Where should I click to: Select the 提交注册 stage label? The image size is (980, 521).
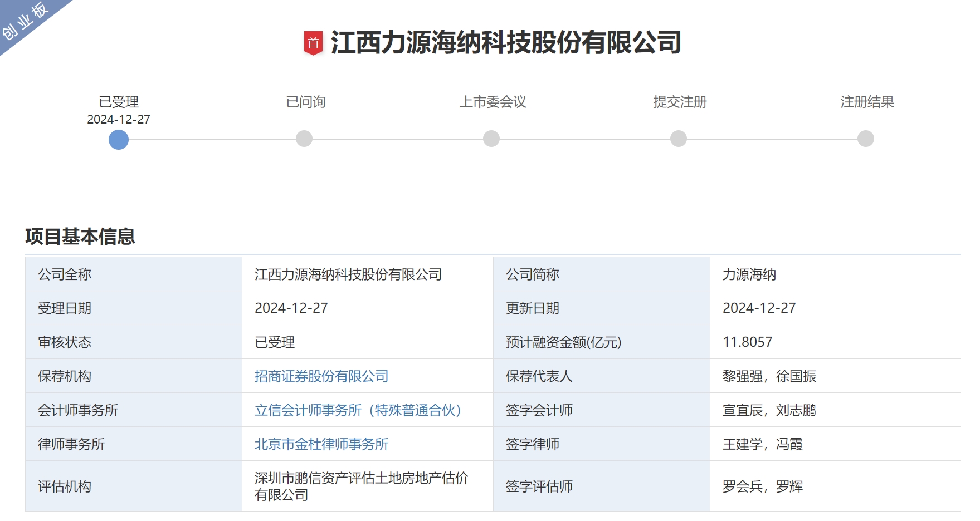677,102
